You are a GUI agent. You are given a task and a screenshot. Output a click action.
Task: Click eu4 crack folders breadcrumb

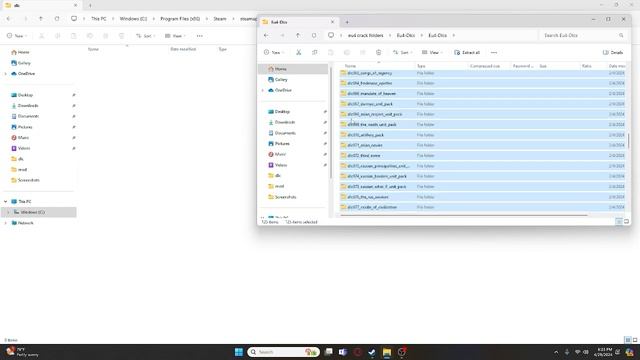tap(365, 36)
